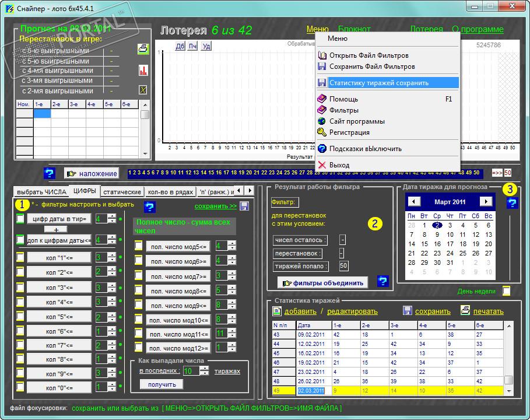The width and height of the screenshot is (530, 420).
Task: Open Сайт программы menu entry
Action: pyautogui.click(x=388, y=121)
